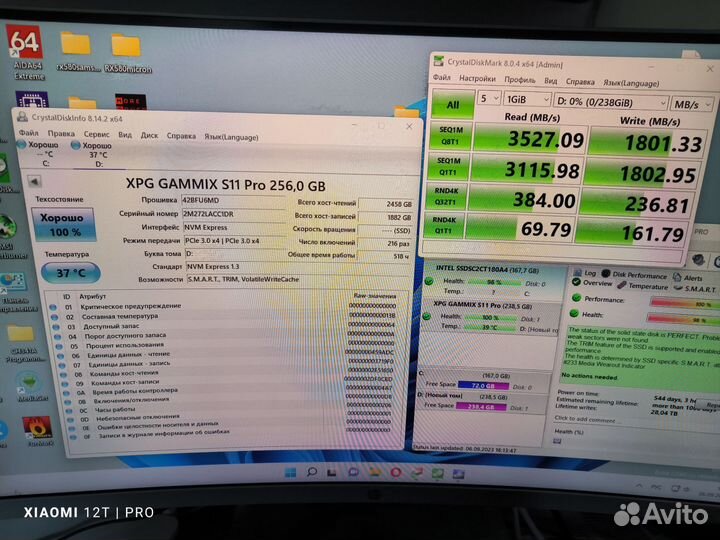Screen dimensions: 720x540
Task: Open the MediaGet desktop shortcut
Action: [x=30, y=387]
